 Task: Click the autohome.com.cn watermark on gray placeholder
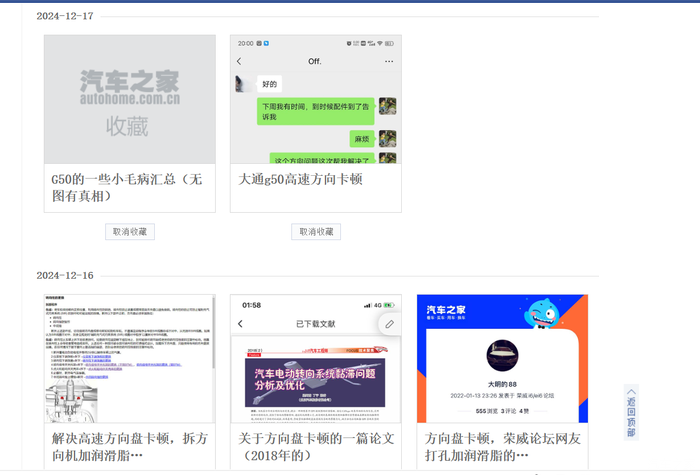coord(130,99)
